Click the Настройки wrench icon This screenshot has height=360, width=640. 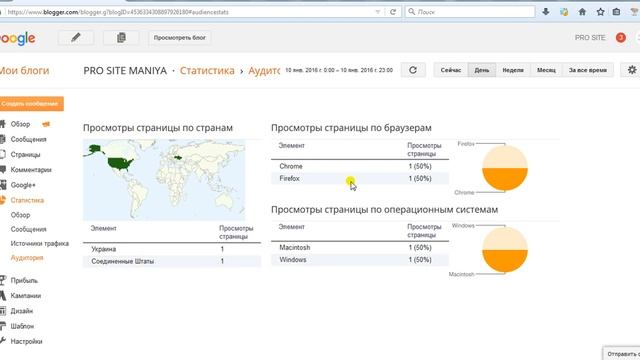point(2,341)
